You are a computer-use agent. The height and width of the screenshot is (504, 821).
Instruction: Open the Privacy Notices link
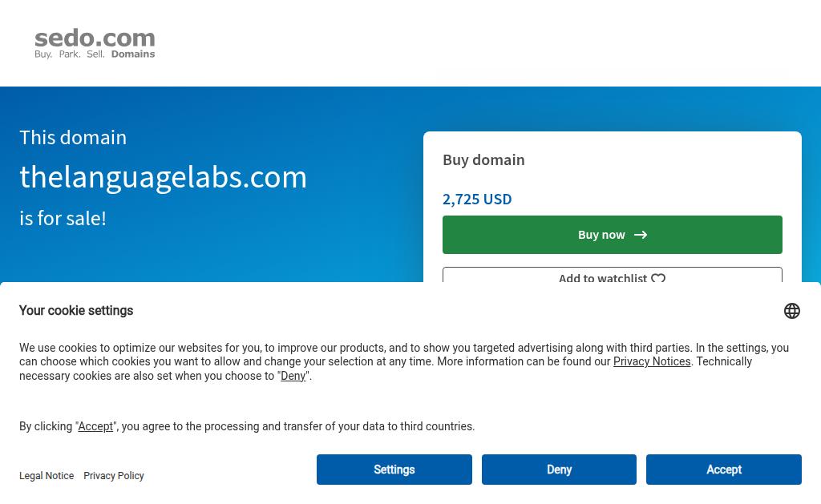(x=652, y=361)
